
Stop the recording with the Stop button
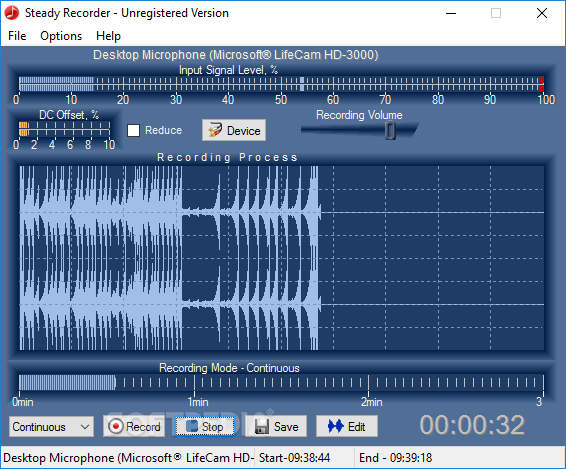pyautogui.click(x=205, y=426)
